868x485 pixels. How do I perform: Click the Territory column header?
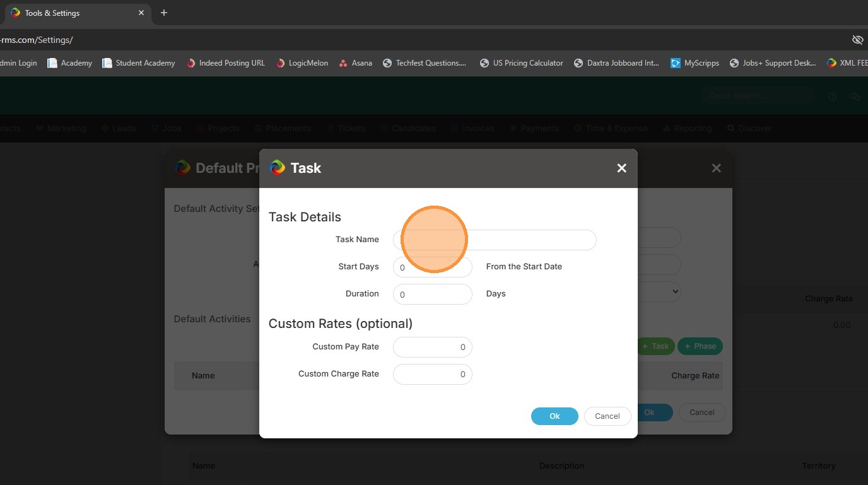tap(819, 466)
